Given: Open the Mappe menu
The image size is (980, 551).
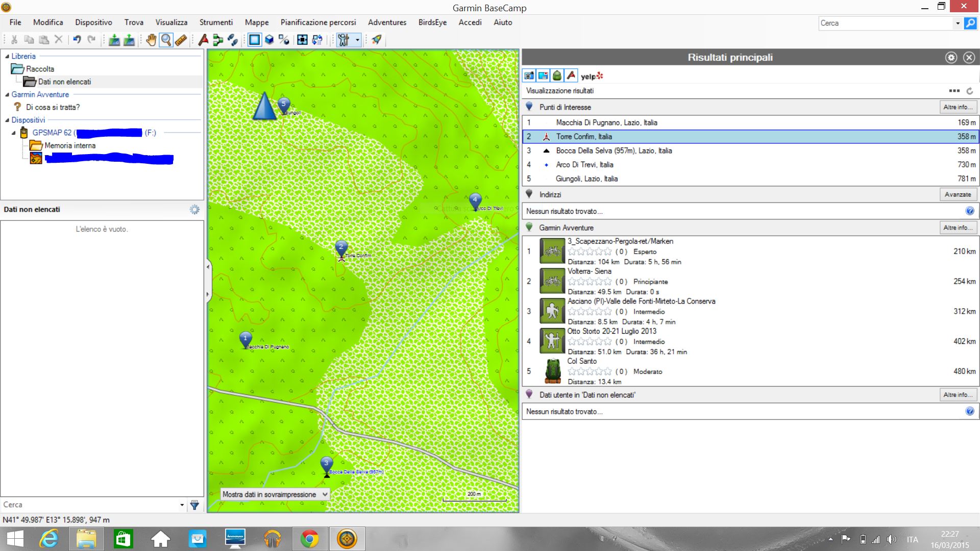Looking at the screenshot, I should click(256, 22).
